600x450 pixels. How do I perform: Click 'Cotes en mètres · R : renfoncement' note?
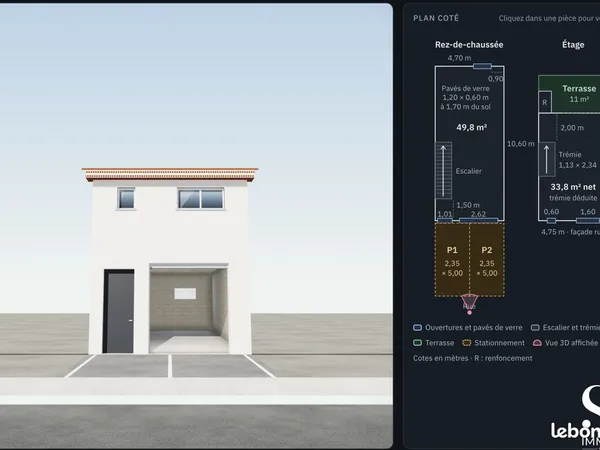click(x=473, y=359)
